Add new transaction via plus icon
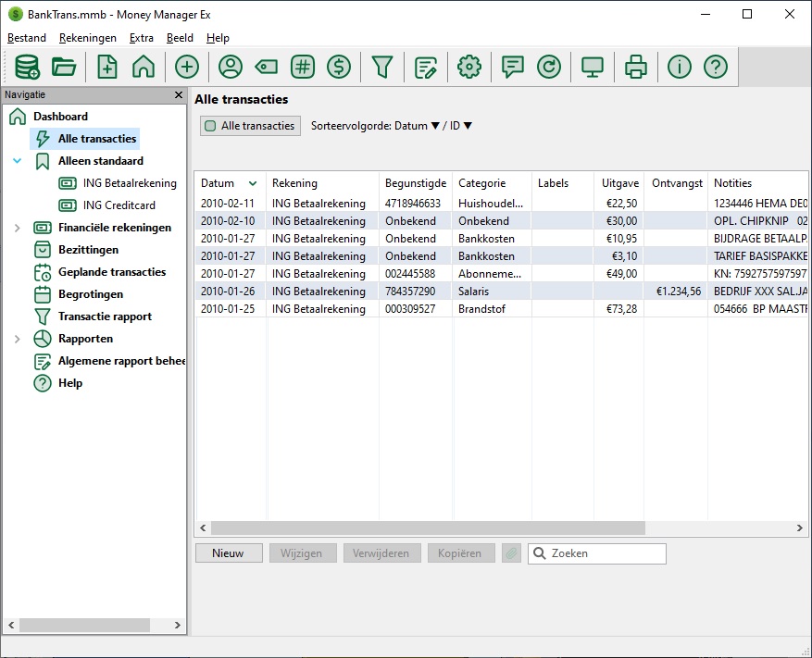812x658 pixels. pyautogui.click(x=187, y=67)
